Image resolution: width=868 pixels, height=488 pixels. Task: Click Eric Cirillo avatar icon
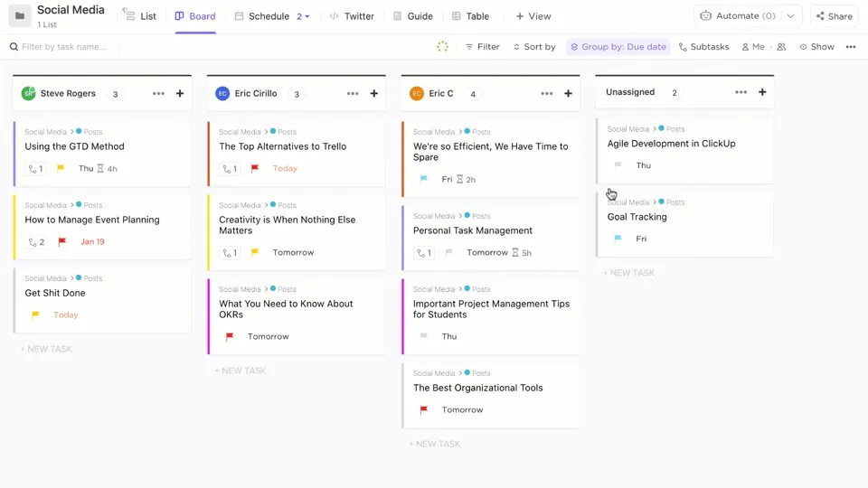222,93
